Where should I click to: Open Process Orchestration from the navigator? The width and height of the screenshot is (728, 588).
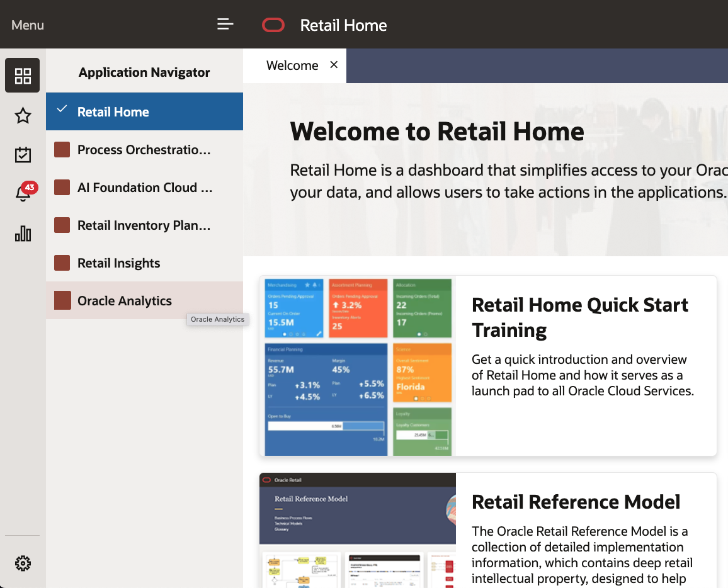[x=144, y=150]
